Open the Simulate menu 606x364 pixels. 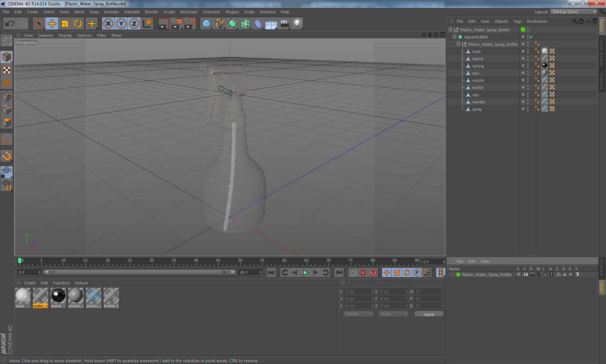(x=132, y=12)
